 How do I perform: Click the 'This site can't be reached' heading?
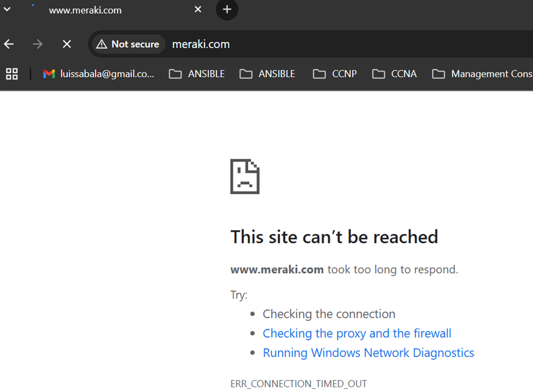click(334, 237)
